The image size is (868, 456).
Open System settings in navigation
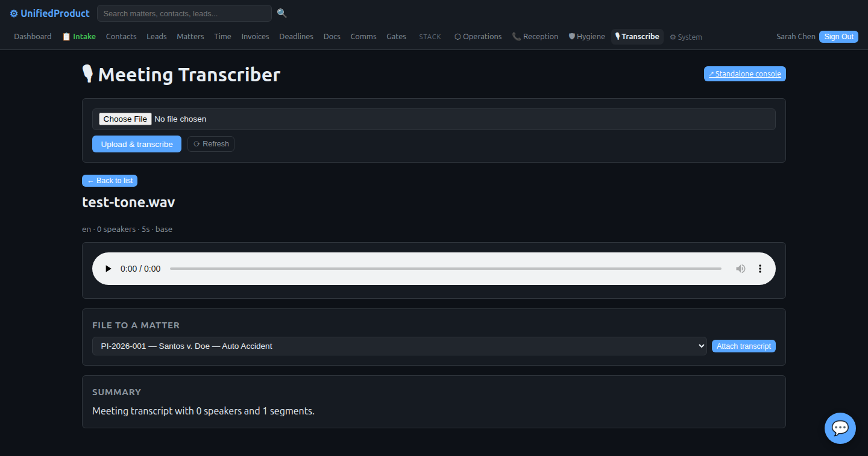click(x=686, y=37)
